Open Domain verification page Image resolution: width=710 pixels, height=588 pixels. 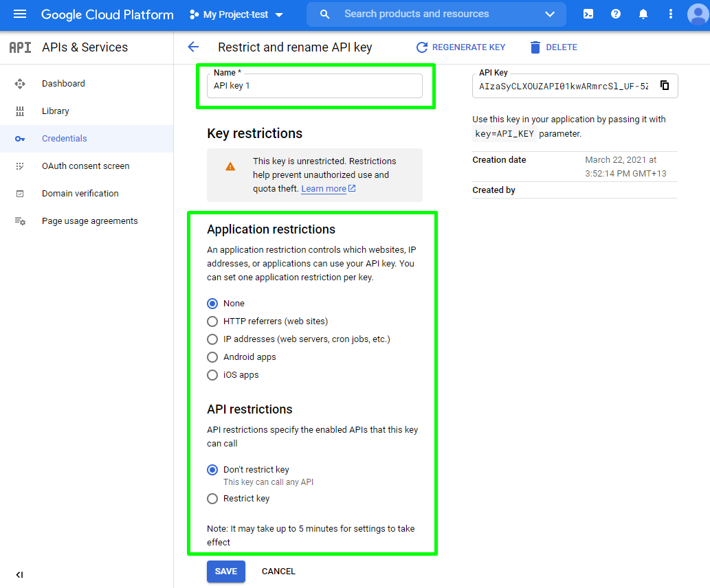pos(80,193)
